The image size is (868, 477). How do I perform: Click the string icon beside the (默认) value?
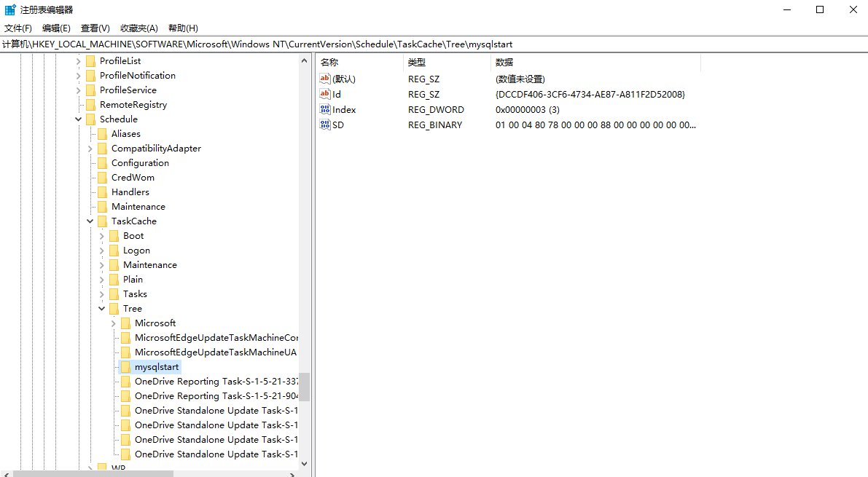(326, 79)
